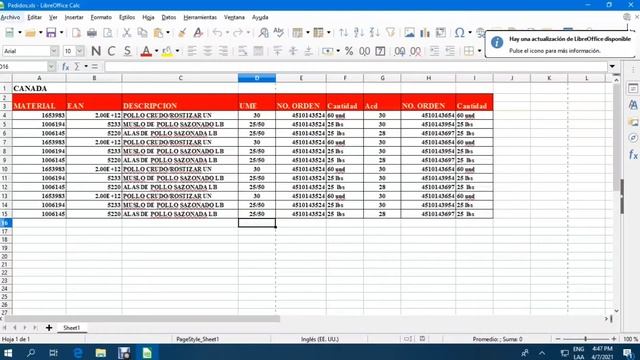
Task: Click the merge and center cells icon
Action: coord(258,51)
